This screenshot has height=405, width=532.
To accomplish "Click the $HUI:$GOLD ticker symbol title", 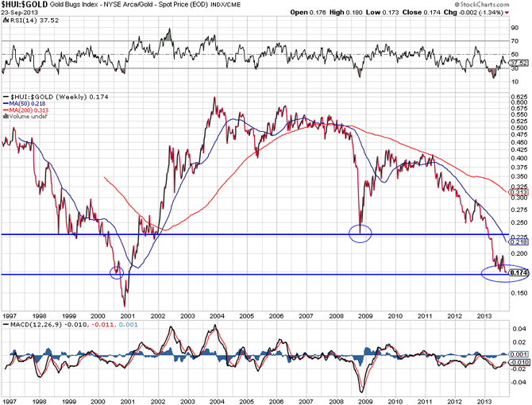I will click(x=27, y=6).
